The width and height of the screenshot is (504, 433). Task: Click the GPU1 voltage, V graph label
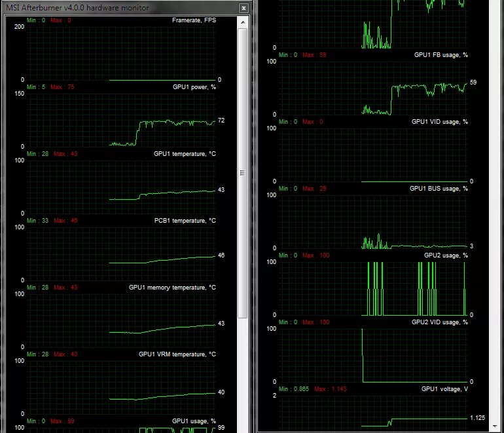point(444,389)
